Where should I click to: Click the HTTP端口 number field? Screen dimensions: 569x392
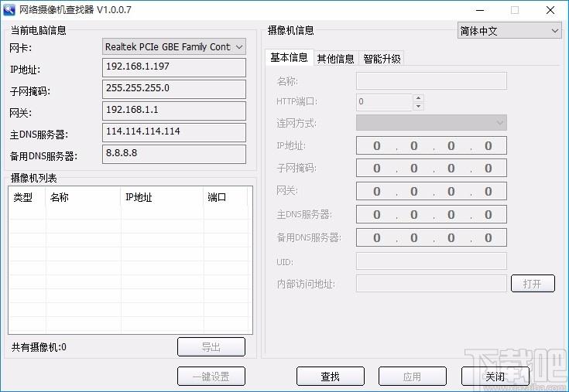(384, 102)
